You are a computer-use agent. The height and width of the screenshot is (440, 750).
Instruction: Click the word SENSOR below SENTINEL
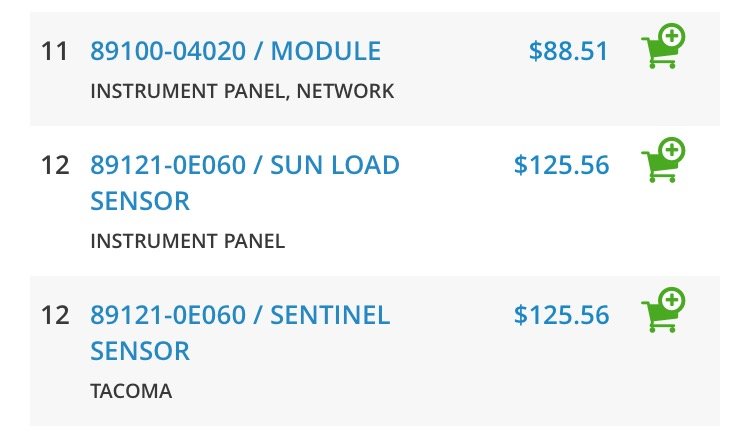(140, 351)
